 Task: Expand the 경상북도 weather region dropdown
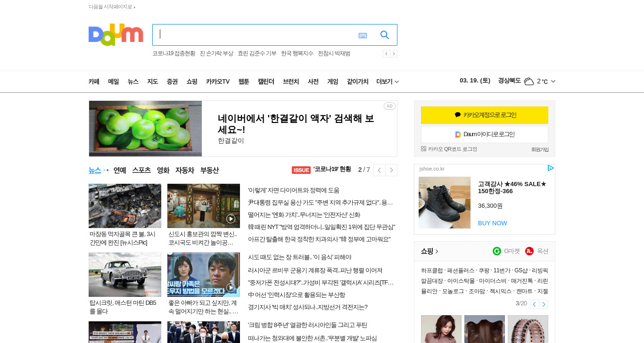tap(553, 82)
